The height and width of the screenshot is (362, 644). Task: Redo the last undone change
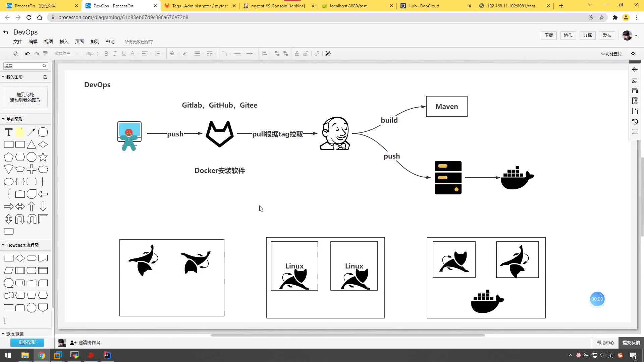pos(37,54)
